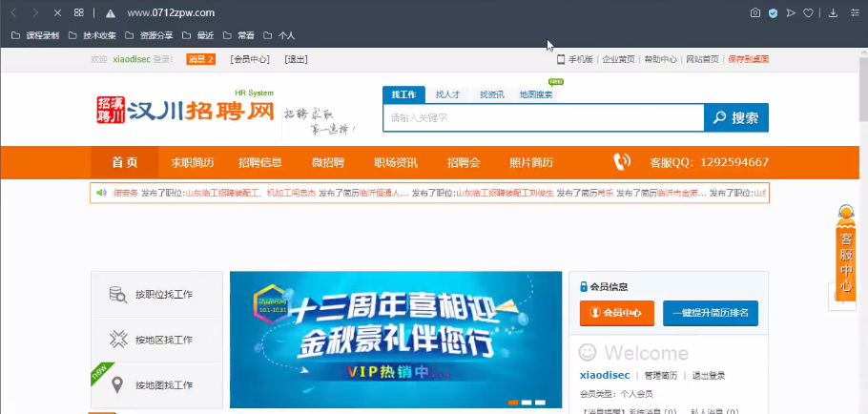Stop page loading with the X button

pyautogui.click(x=57, y=12)
